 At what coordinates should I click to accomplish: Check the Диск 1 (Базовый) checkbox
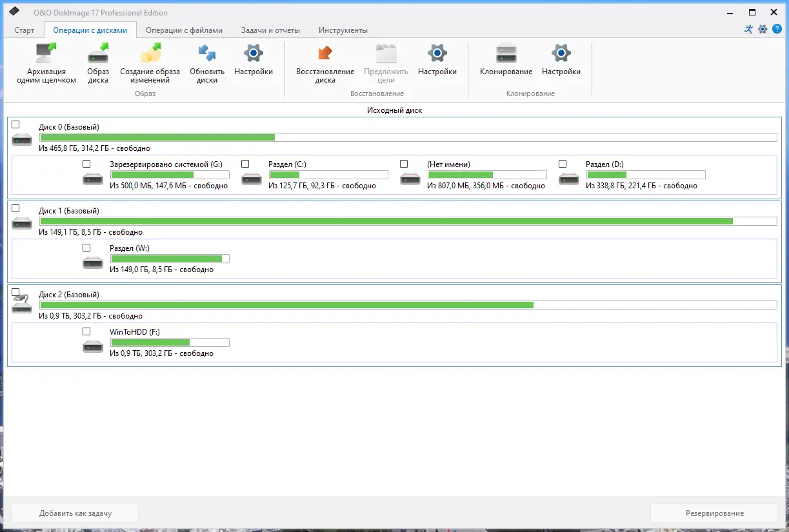(x=15, y=208)
